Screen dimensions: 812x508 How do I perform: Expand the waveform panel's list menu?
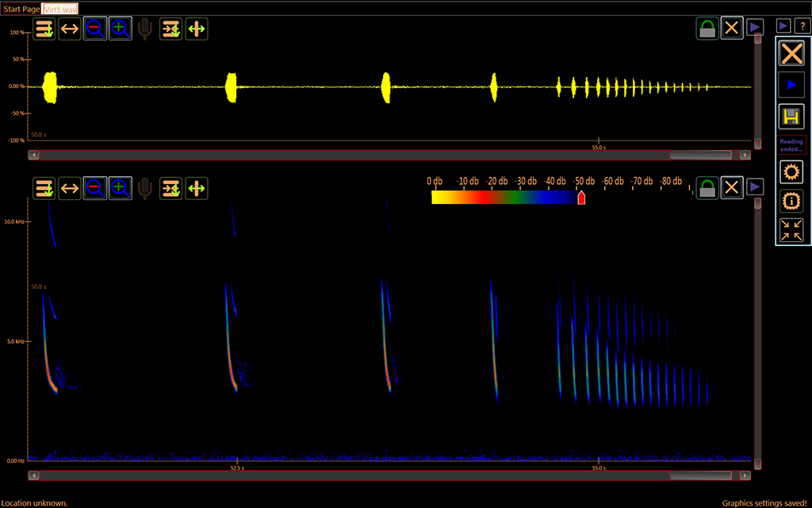pos(44,29)
